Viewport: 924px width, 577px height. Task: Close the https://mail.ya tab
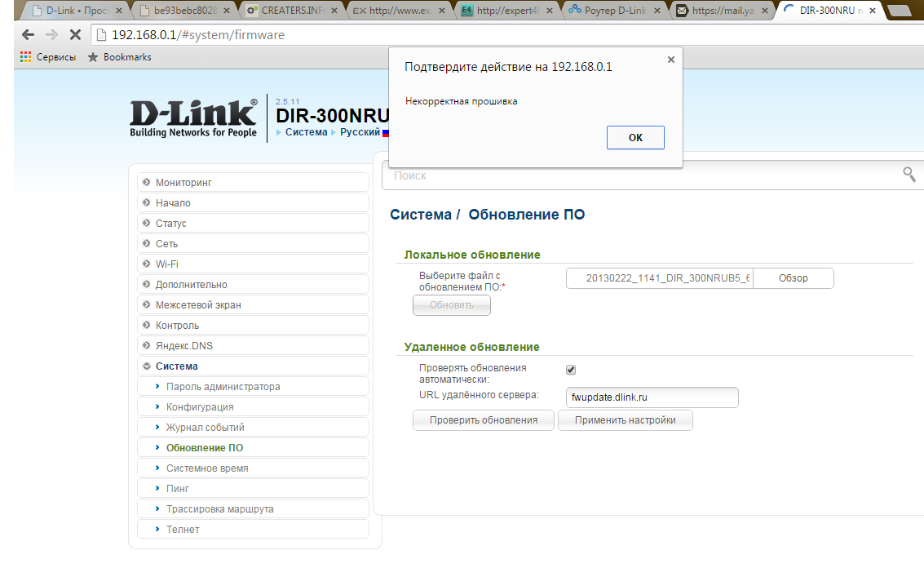[765, 11]
